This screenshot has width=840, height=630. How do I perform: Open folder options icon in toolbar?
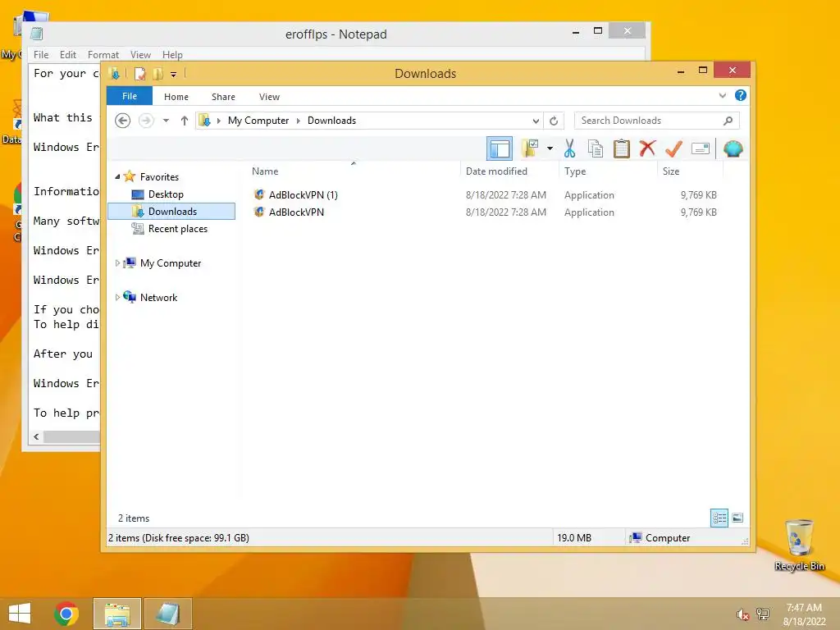(530, 148)
